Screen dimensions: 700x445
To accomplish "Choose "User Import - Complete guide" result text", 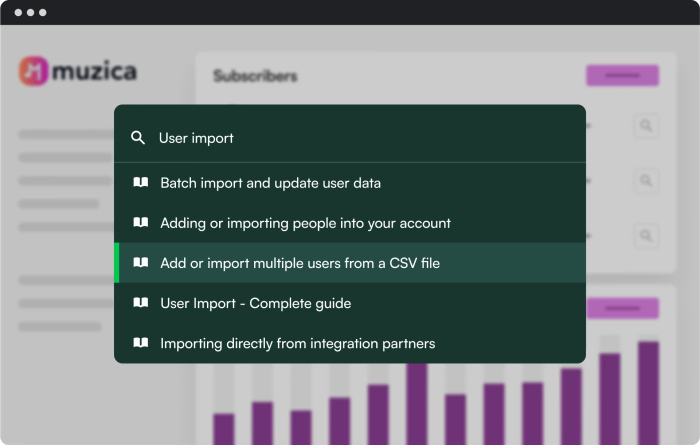I will click(x=255, y=303).
